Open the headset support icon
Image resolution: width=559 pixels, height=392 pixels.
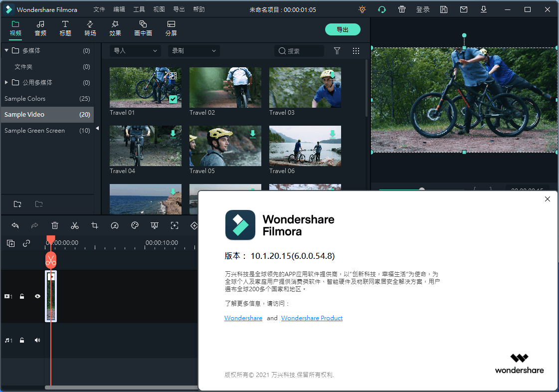[382, 9]
